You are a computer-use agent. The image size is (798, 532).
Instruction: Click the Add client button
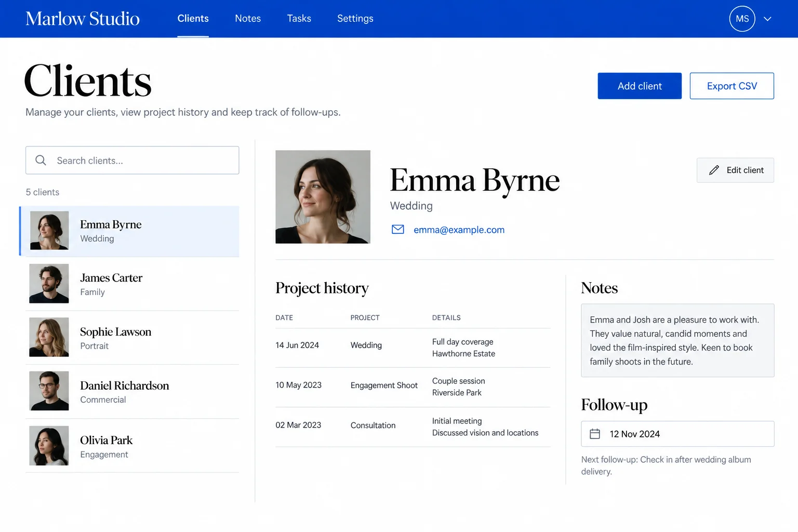coord(640,86)
